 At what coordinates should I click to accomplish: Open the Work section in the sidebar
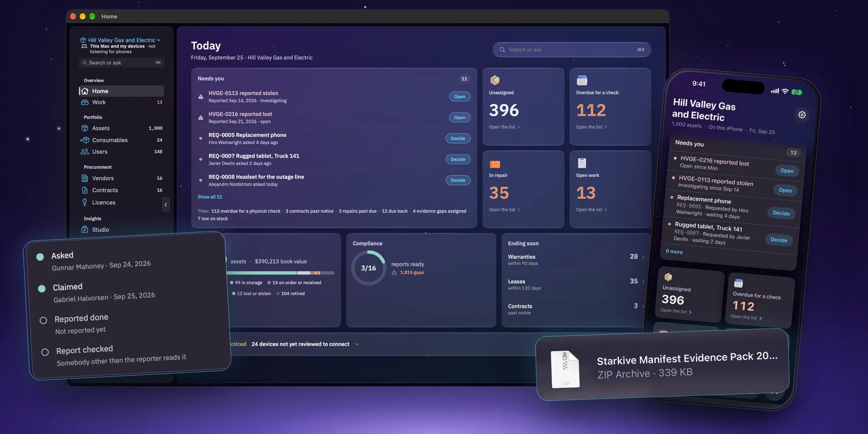click(122, 102)
